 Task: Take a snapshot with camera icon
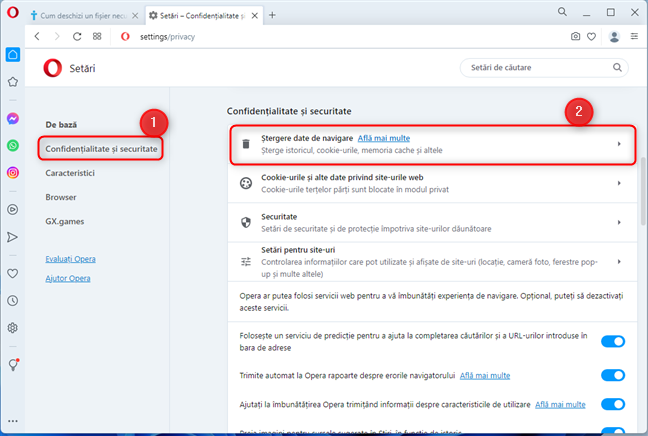(575, 36)
